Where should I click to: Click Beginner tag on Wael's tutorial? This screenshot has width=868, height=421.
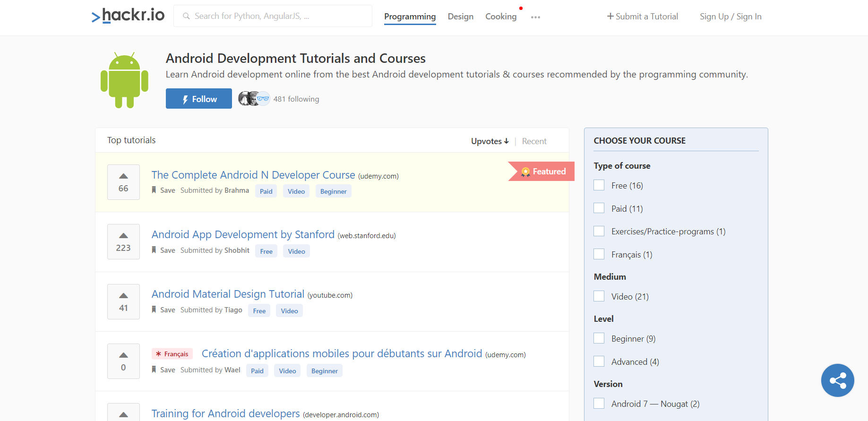click(325, 371)
